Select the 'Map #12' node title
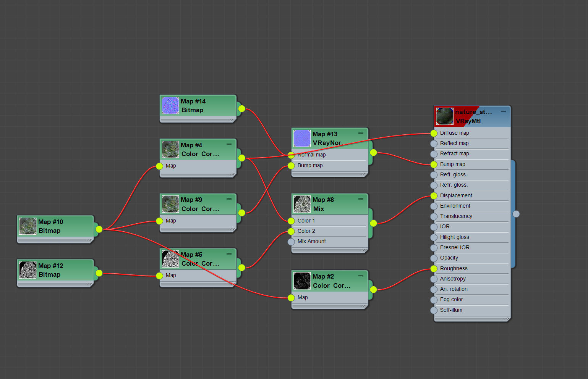Viewport: 588px width, 379px height. [x=50, y=266]
